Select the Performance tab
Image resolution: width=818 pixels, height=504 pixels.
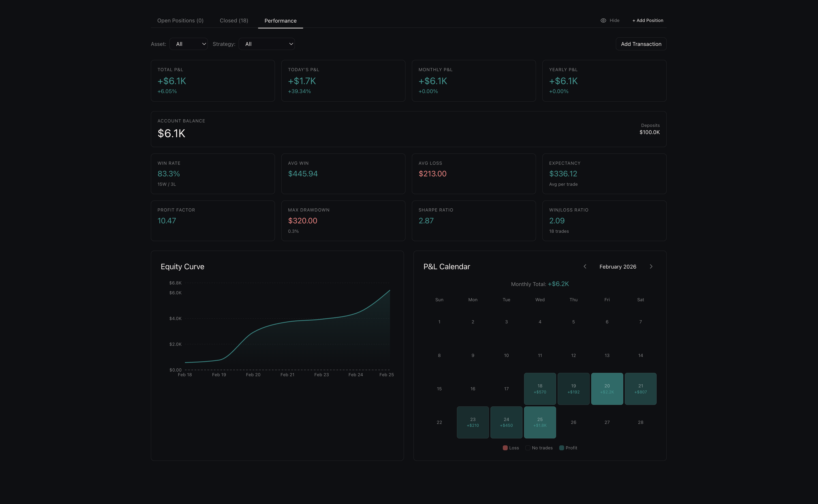280,21
